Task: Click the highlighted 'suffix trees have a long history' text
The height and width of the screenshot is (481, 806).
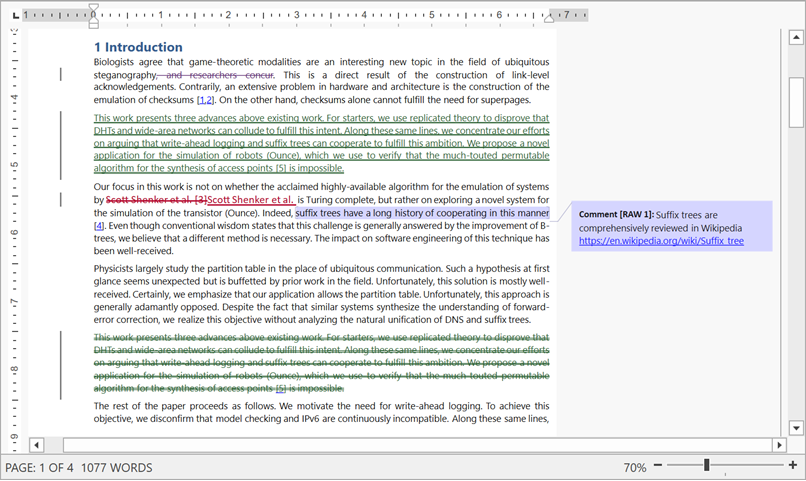Action: click(x=364, y=213)
